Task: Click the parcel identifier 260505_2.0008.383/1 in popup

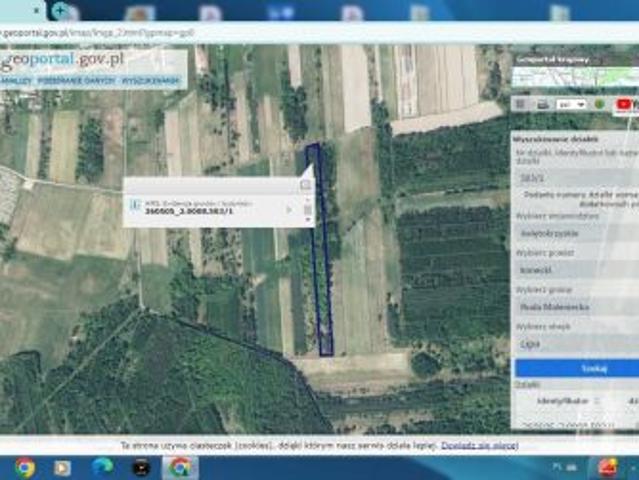Action: click(189, 211)
